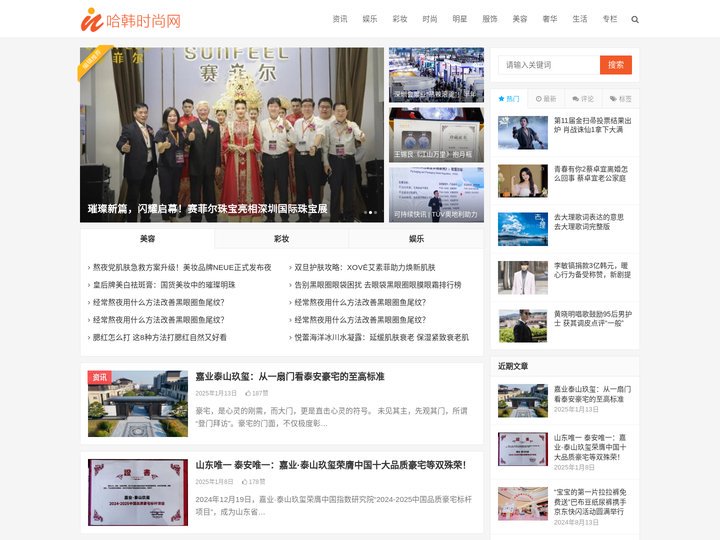
Task: Open the red certificate image in main list
Action: (x=138, y=492)
